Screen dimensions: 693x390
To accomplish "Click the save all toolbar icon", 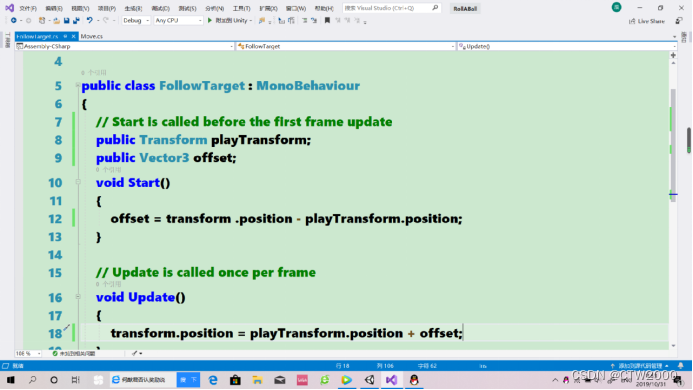I will (76, 20).
